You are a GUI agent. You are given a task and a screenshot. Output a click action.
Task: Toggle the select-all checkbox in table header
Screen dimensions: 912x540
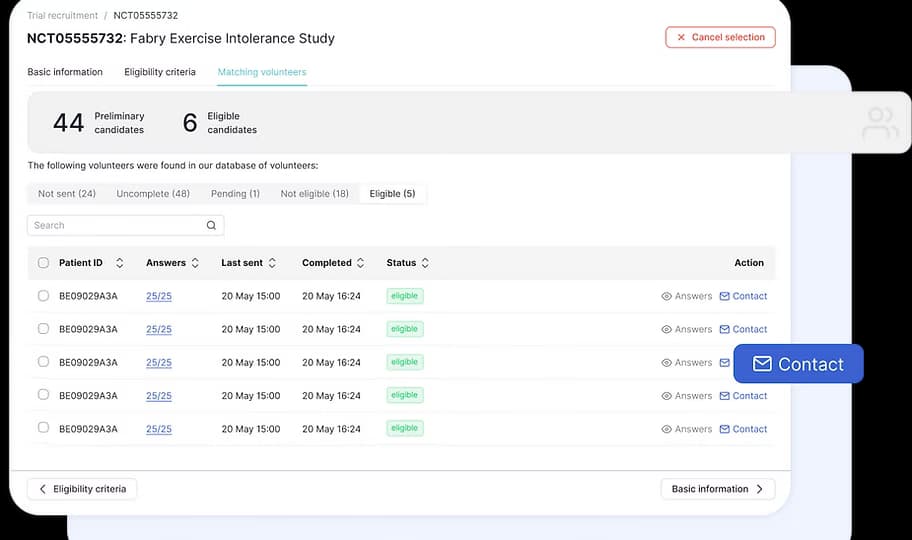coord(43,263)
